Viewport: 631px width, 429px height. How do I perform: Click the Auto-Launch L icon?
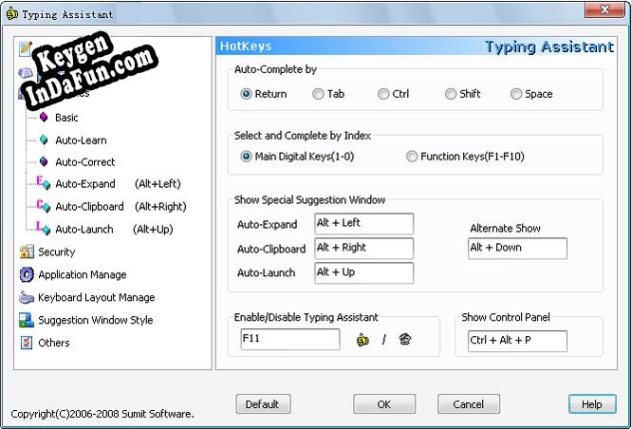(x=43, y=228)
